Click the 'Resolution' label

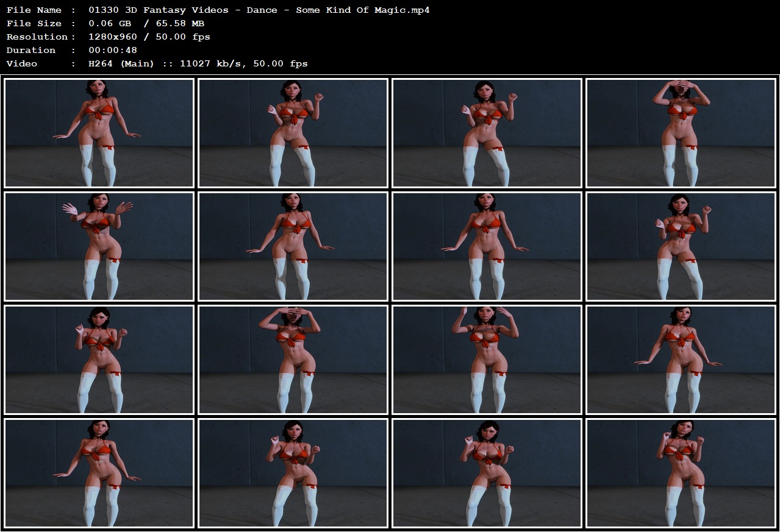[x=37, y=37]
